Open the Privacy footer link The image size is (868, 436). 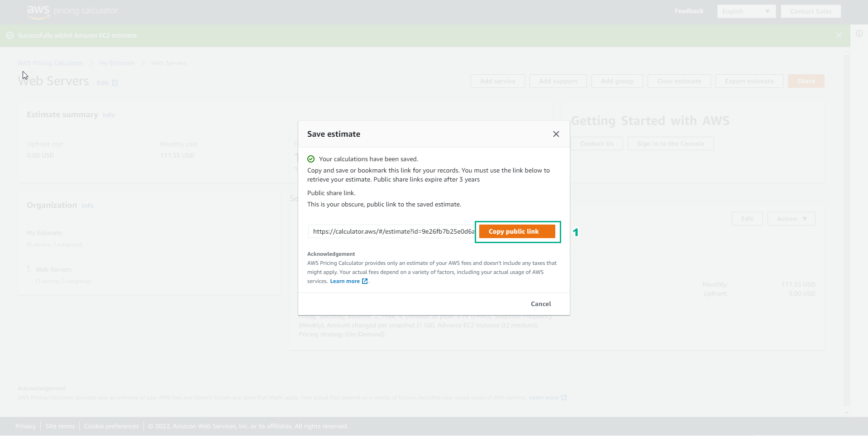pyautogui.click(x=25, y=426)
